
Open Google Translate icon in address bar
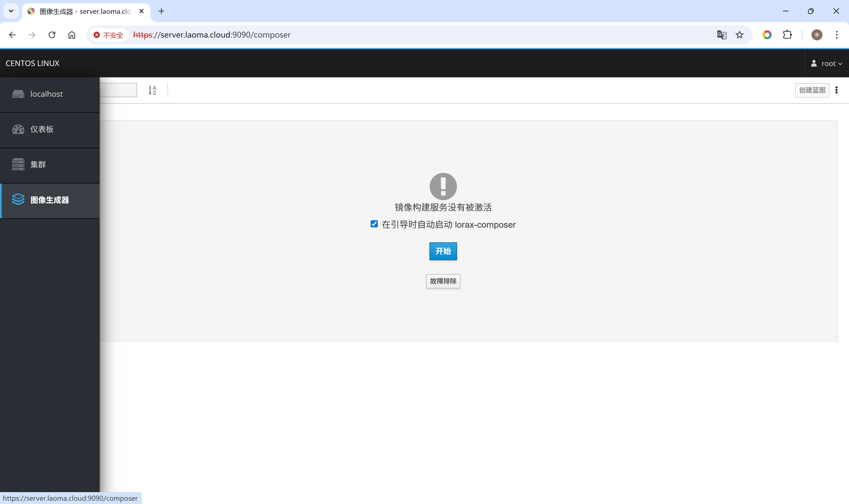[x=722, y=35]
